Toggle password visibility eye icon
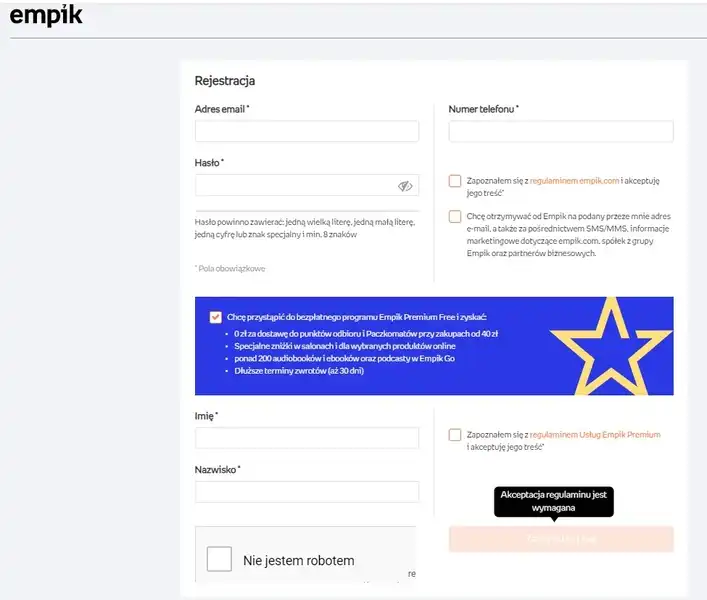The width and height of the screenshot is (707, 600). tap(405, 186)
